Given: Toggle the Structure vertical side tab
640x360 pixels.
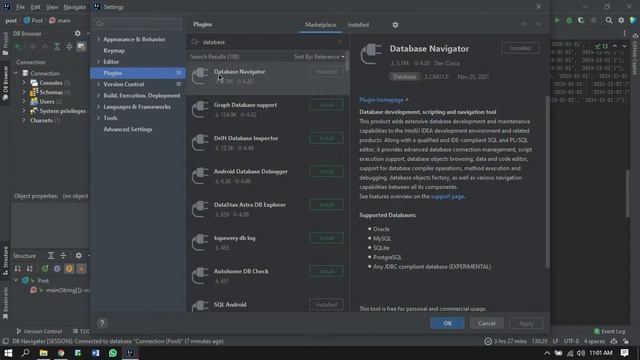Looking at the screenshot, I should pyautogui.click(x=5, y=260).
